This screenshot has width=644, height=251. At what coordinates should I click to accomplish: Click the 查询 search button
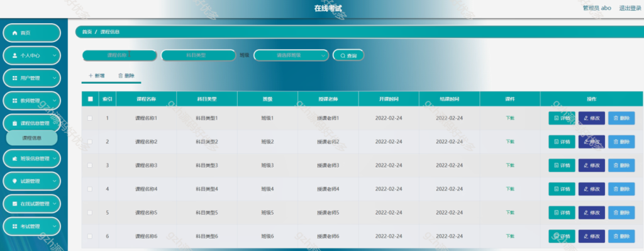click(x=348, y=55)
